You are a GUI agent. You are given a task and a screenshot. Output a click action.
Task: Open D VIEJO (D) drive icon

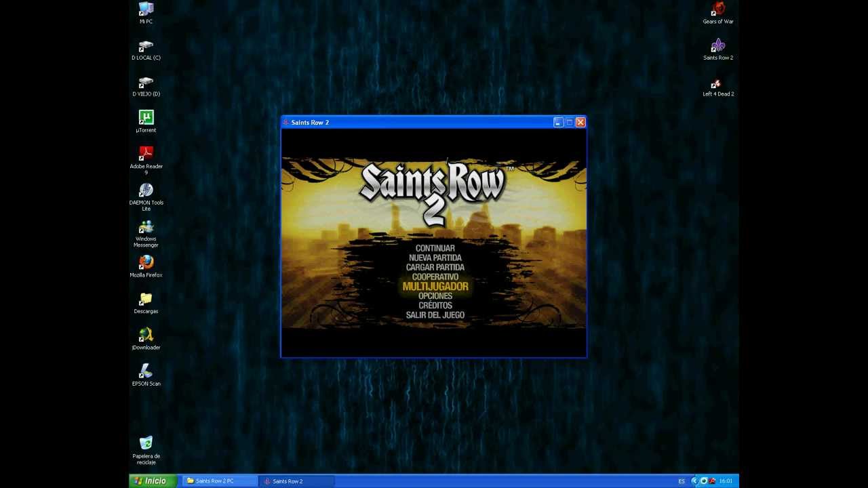click(146, 85)
